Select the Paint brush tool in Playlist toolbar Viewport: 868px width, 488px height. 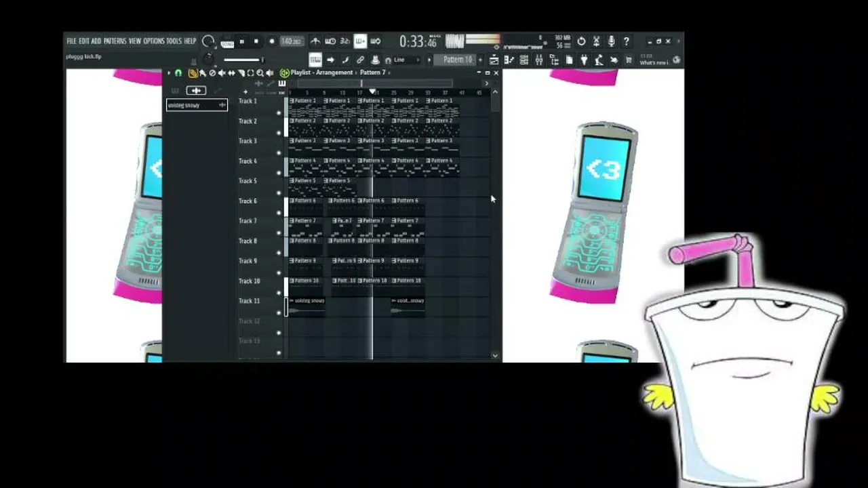202,73
